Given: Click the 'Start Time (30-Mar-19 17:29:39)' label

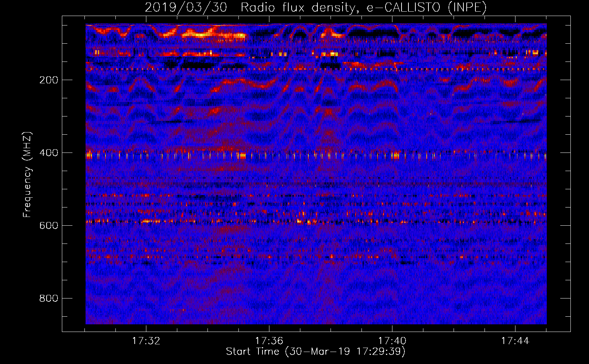Looking at the screenshot, I should tap(316, 352).
